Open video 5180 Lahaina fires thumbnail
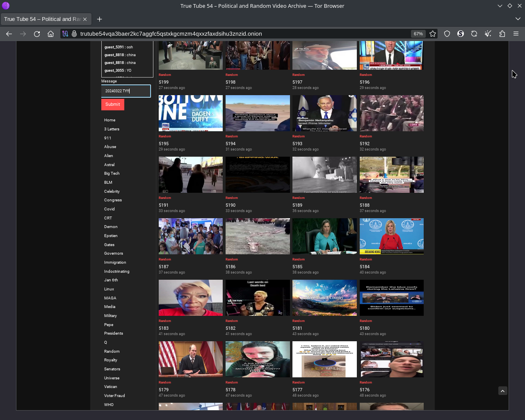 tap(392, 298)
